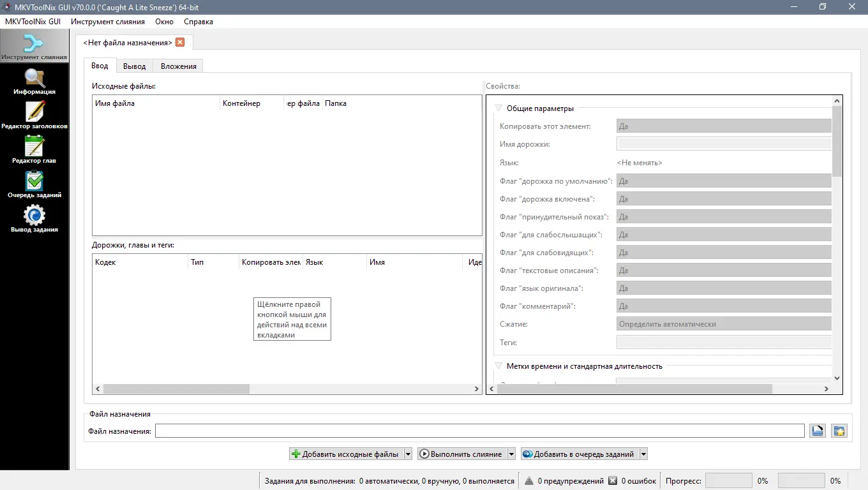Viewport: 868px width, 490px height.
Task: Switch to the Вложения tab
Action: pos(178,66)
